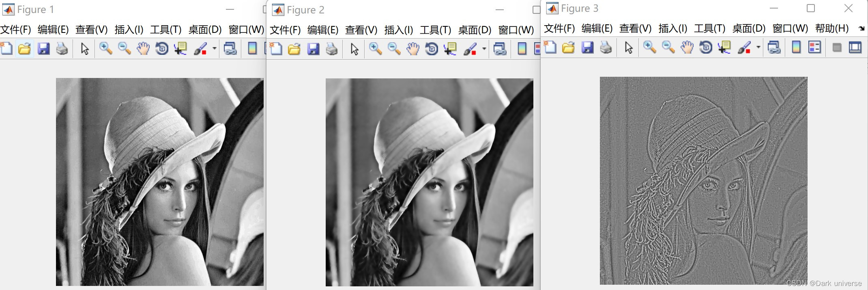This screenshot has height=290, width=868.
Task: Select Brush data tool in Figure 1
Action: (200, 48)
